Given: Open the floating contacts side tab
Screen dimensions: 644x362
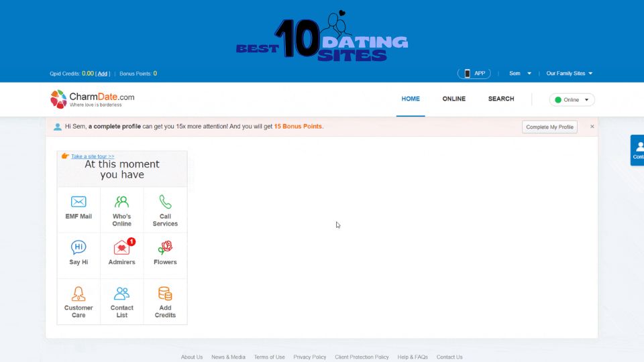Looking at the screenshot, I should click(x=638, y=150).
